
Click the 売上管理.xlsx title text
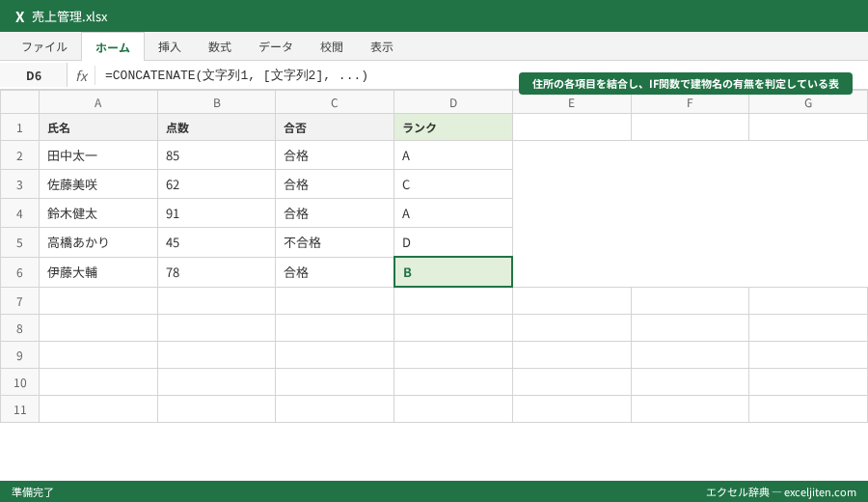[69, 16]
